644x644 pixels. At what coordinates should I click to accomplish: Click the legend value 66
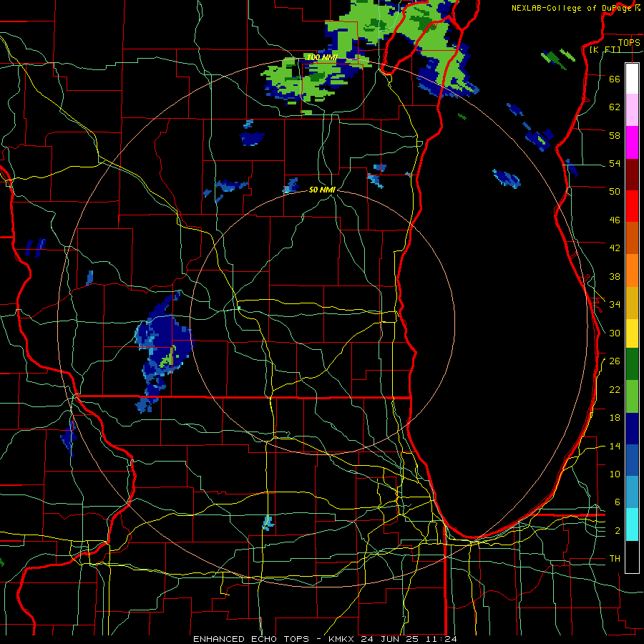click(615, 79)
